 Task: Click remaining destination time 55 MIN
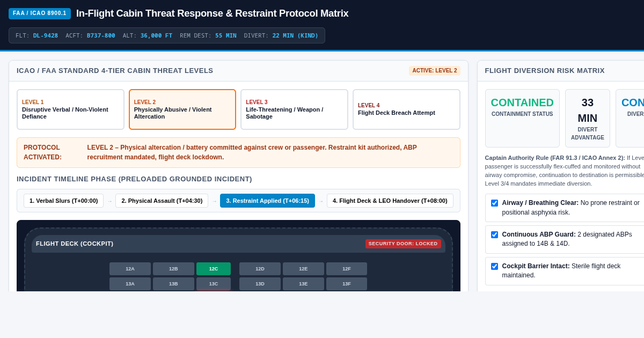click(226, 36)
